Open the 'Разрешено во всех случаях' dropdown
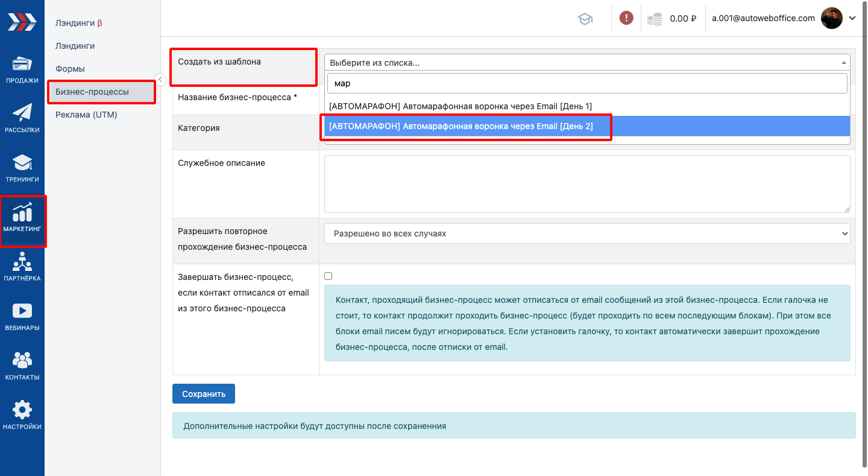 [x=587, y=233]
